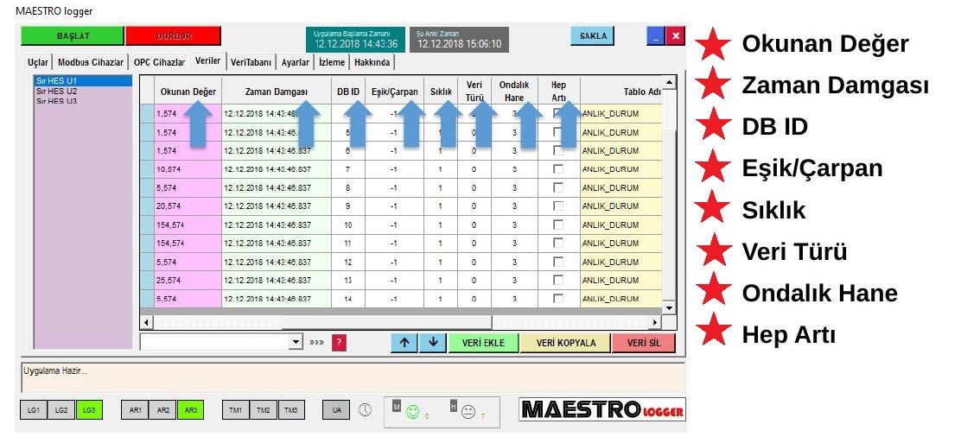980x443 pixels.
Task: Enable Hep Artı checkbox for DB ID 12
Action: coord(558,261)
